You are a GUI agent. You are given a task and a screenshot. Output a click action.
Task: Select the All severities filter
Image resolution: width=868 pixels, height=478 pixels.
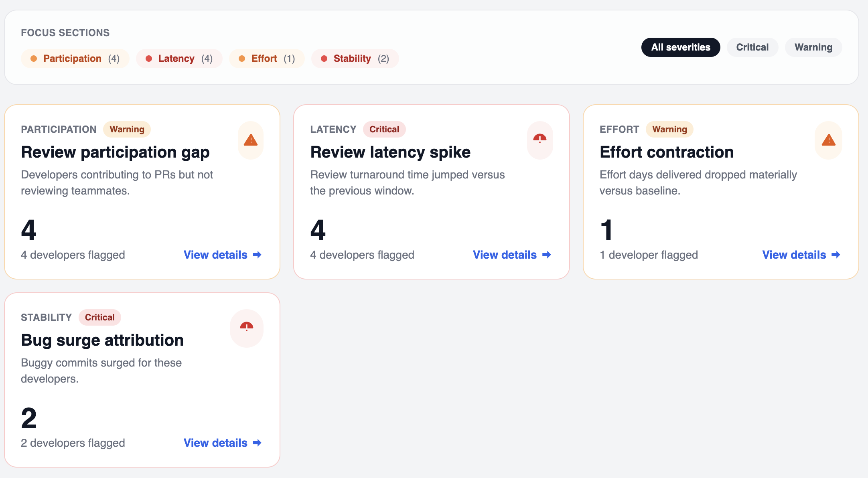(x=680, y=47)
